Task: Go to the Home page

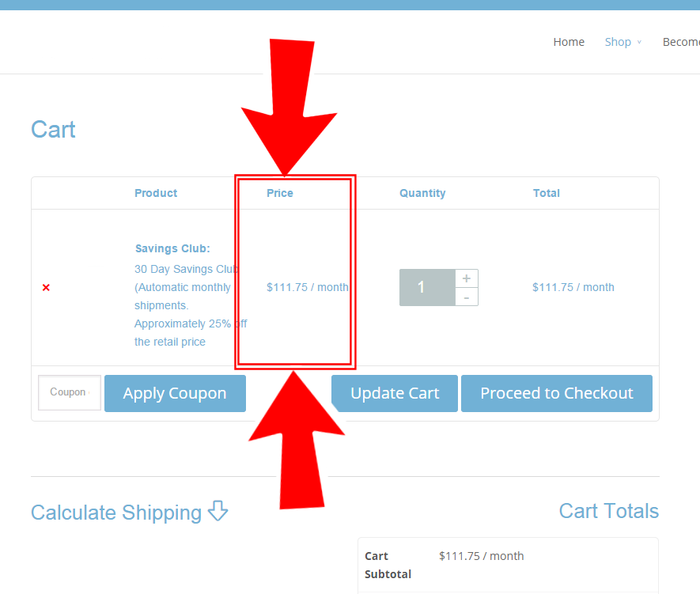Action: pos(569,42)
